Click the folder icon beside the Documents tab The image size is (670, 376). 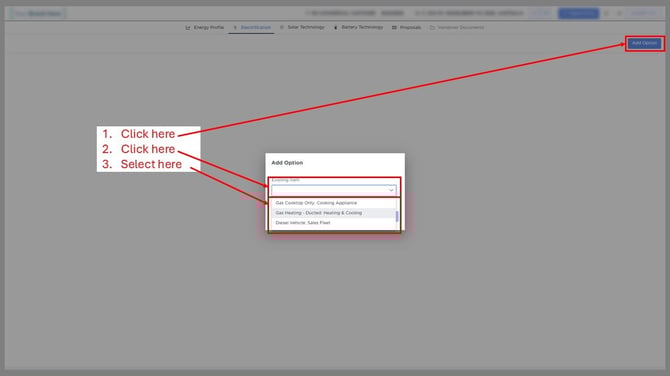(432, 27)
